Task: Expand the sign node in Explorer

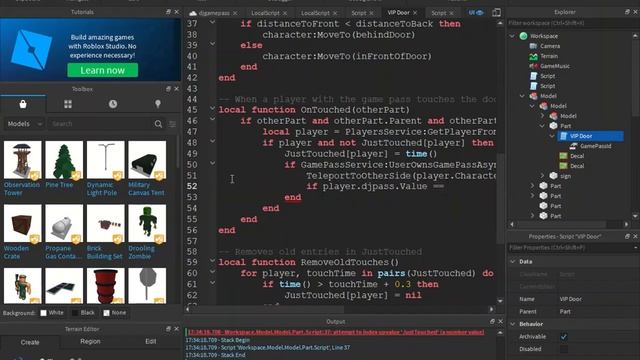Action: point(542,176)
